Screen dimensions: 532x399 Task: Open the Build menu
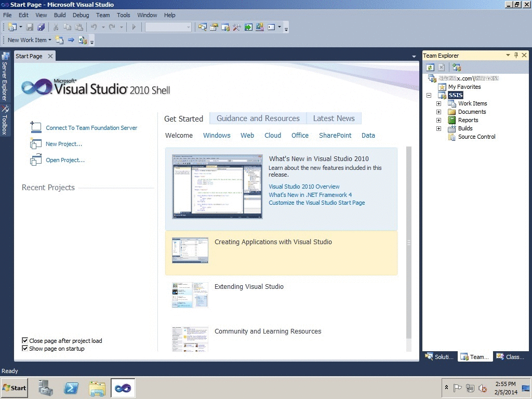point(60,15)
